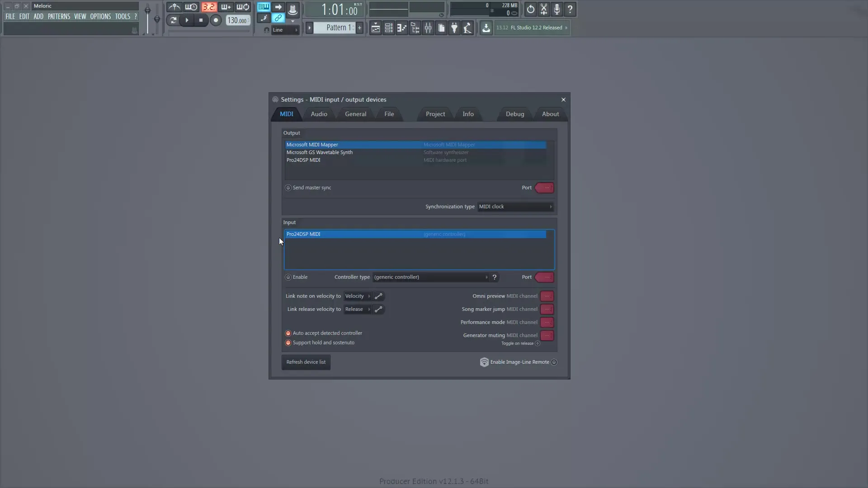Click the play button

click(187, 20)
